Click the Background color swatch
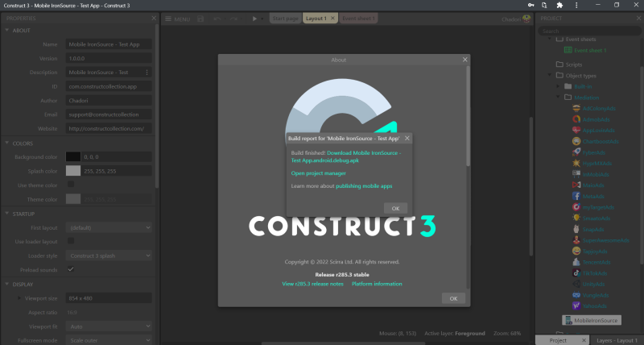The height and width of the screenshot is (345, 644). point(73,156)
